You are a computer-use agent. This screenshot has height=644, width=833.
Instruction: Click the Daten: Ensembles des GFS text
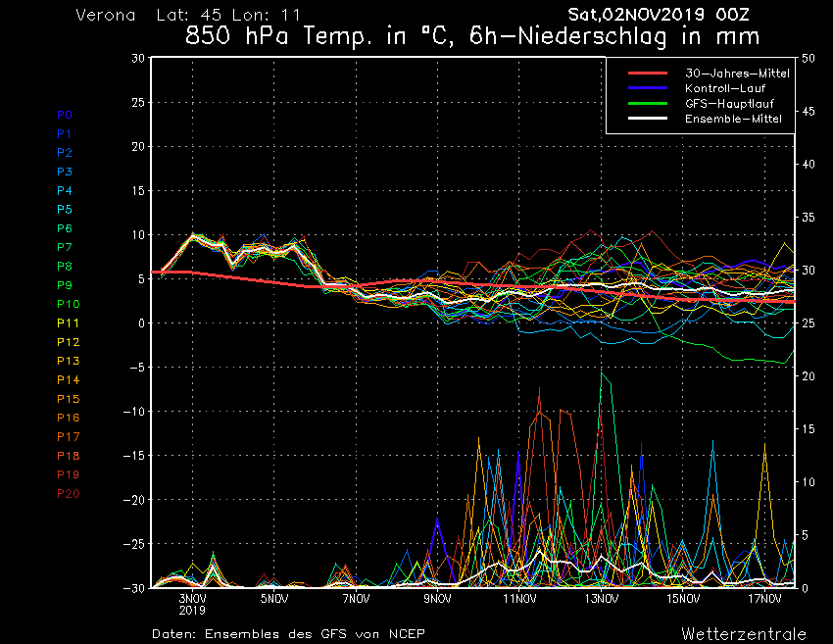(288, 633)
